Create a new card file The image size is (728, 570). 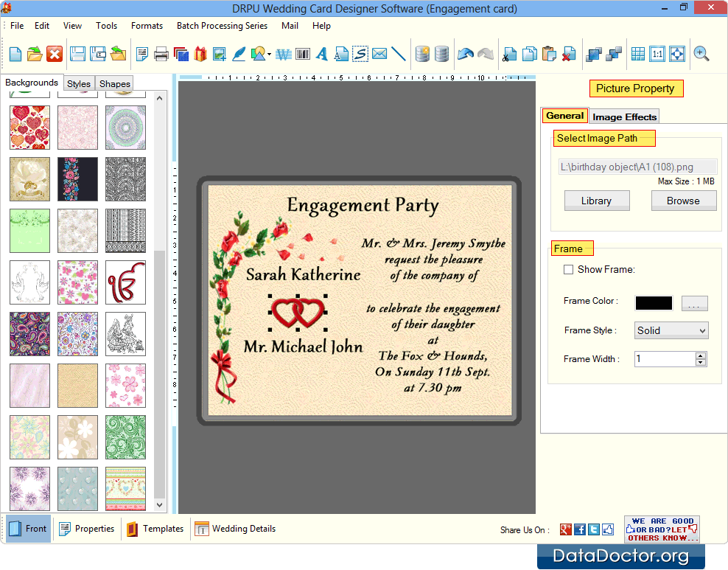coord(15,55)
